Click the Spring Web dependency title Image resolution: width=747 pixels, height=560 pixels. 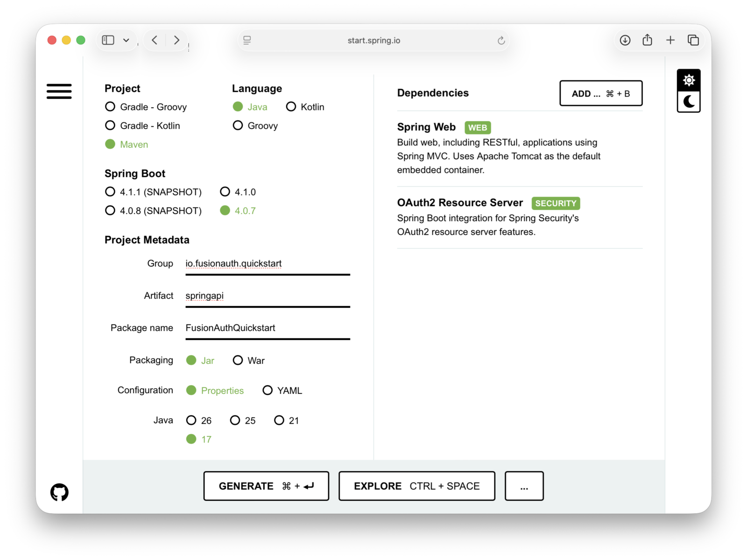426,127
